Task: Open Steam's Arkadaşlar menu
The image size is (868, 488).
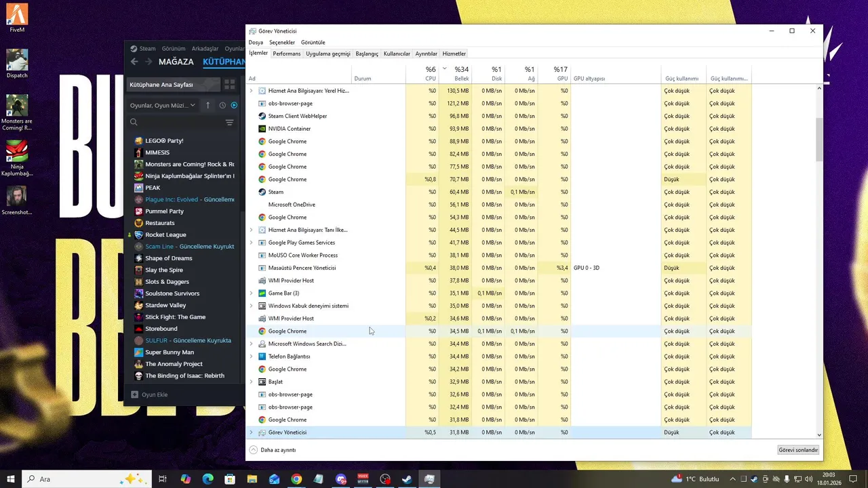Action: click(x=205, y=49)
